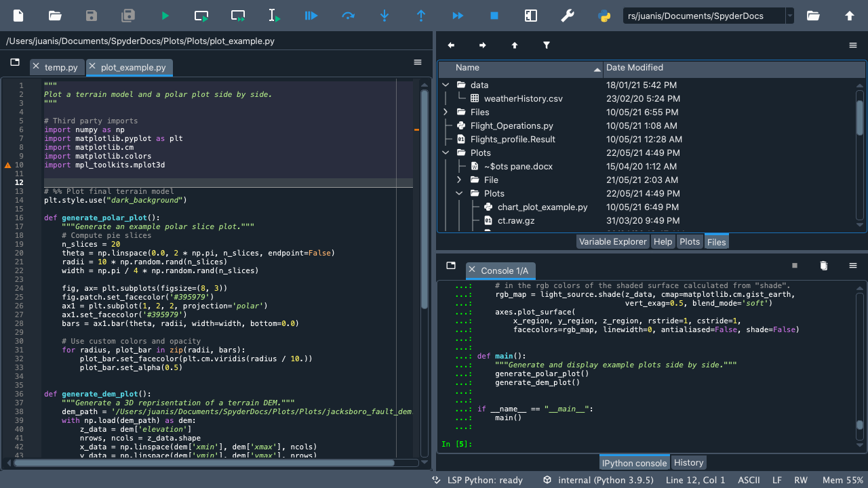Remove all variables with console trash icon
This screenshot has height=488, width=868.
(824, 266)
